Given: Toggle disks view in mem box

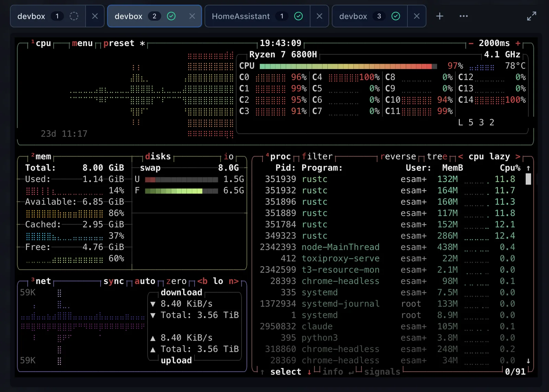Looking at the screenshot, I should click(x=158, y=157).
